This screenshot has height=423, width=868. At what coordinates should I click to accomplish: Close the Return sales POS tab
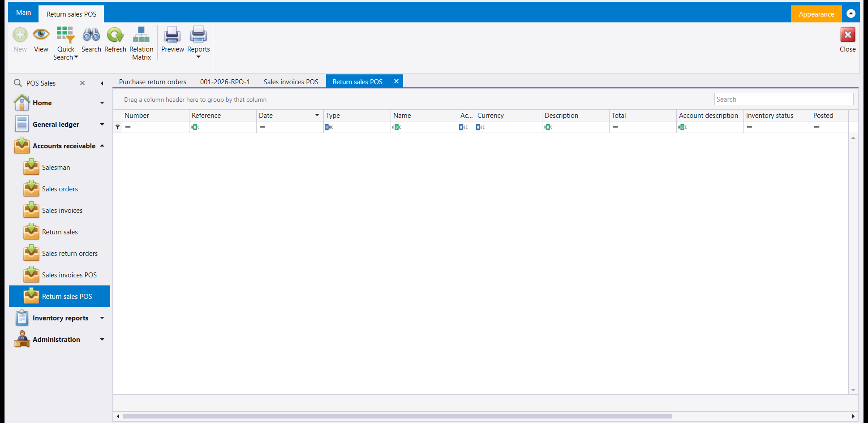point(396,81)
